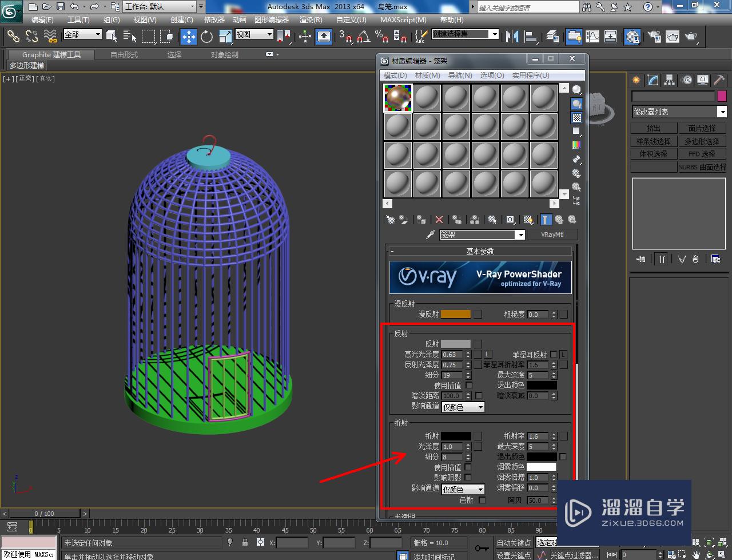Toggle the angle snap icon

coord(364,37)
